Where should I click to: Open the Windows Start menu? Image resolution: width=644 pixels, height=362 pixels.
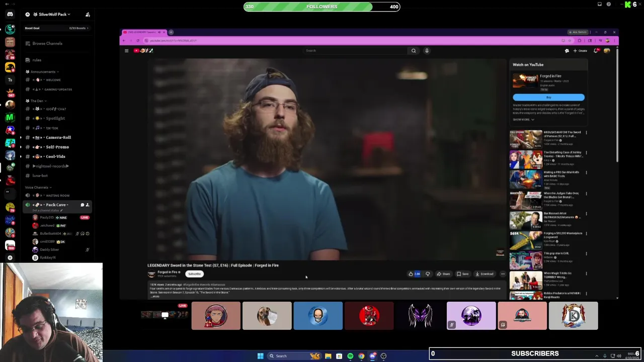pos(260,356)
